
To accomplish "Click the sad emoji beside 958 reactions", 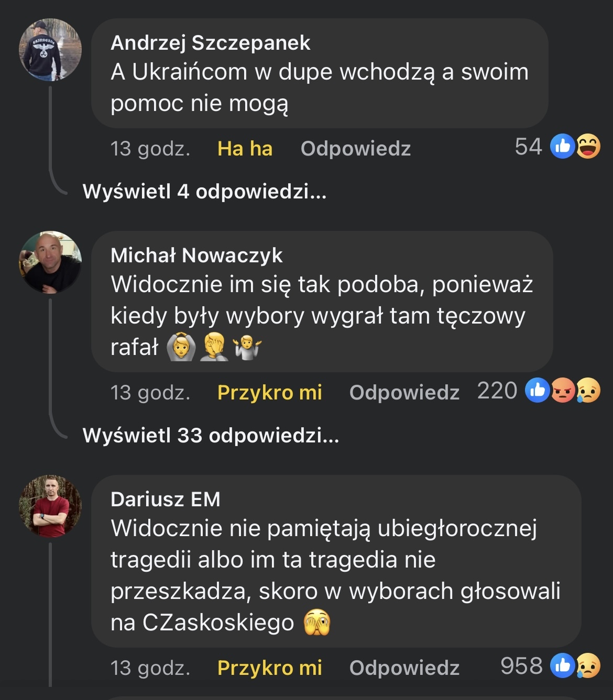I will point(588,666).
